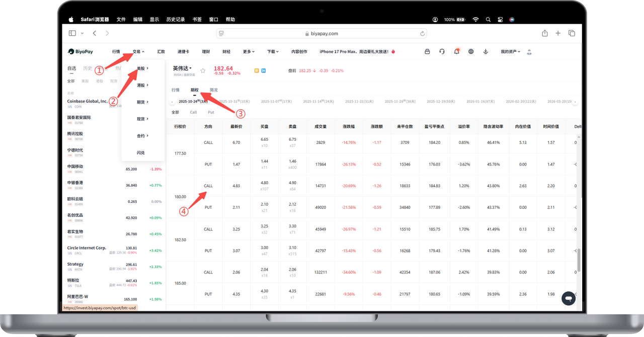644x337 pixels.
Task: Click the download arrow icon in header
Action: click(x=486, y=51)
